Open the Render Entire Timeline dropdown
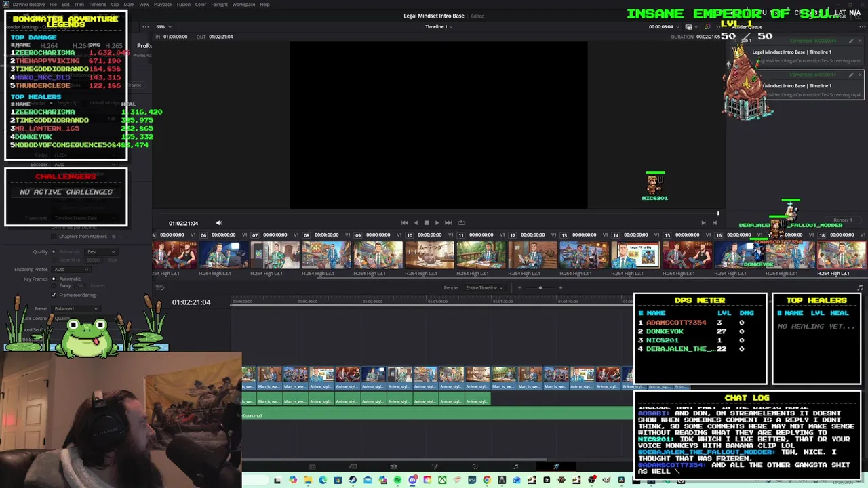 484,287
